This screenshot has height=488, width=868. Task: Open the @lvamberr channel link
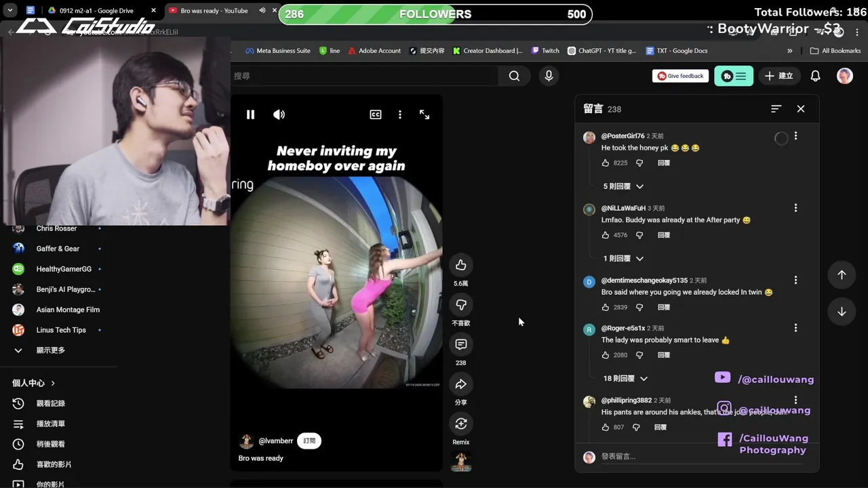tap(276, 441)
